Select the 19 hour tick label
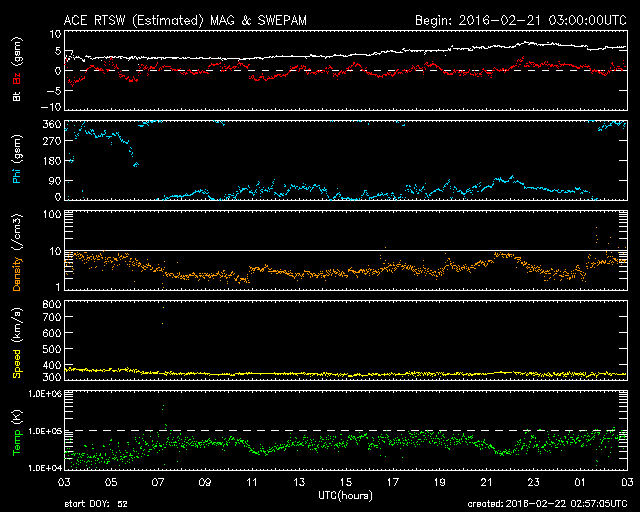The image size is (640, 512). coord(440,482)
